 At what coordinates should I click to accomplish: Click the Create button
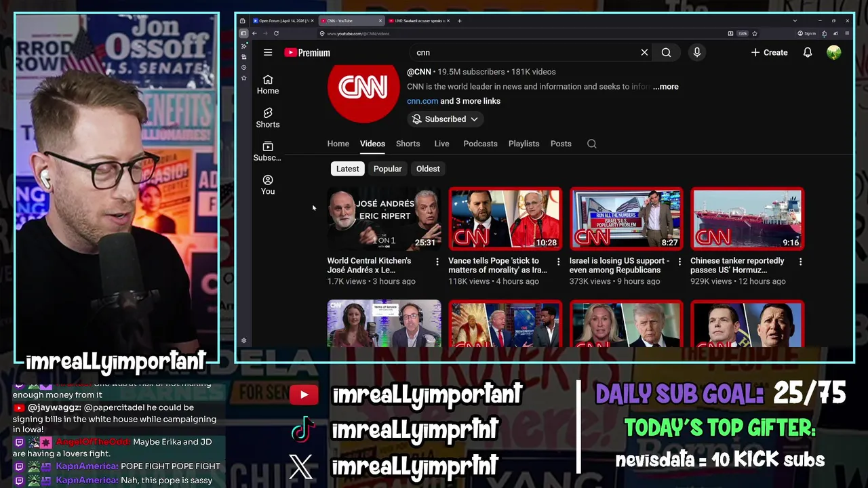point(769,52)
